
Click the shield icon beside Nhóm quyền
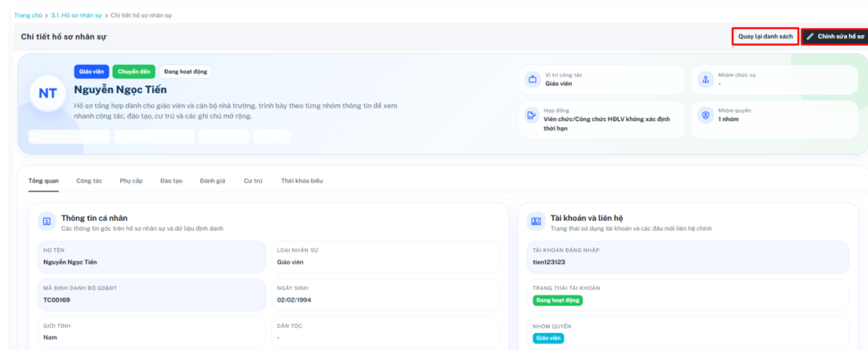pyautogui.click(x=705, y=115)
